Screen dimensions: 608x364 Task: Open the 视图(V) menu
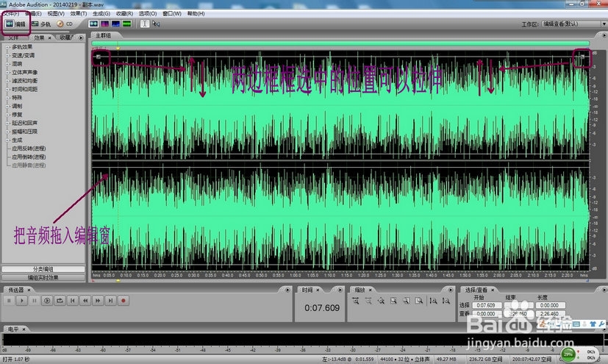[56, 13]
